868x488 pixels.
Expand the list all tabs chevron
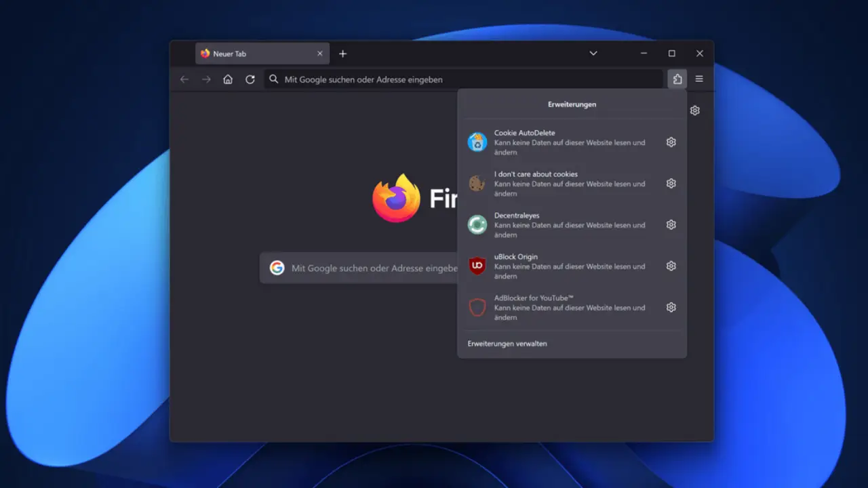coord(593,54)
